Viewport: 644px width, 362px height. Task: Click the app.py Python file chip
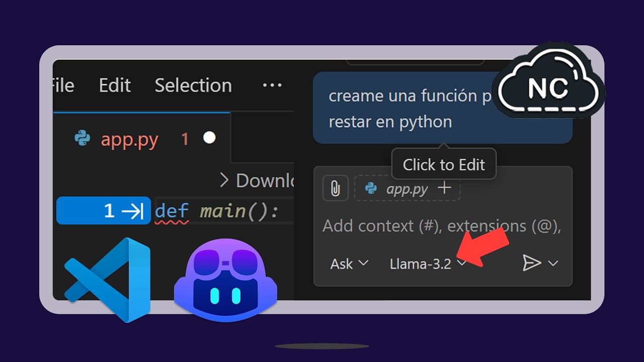[407, 189]
